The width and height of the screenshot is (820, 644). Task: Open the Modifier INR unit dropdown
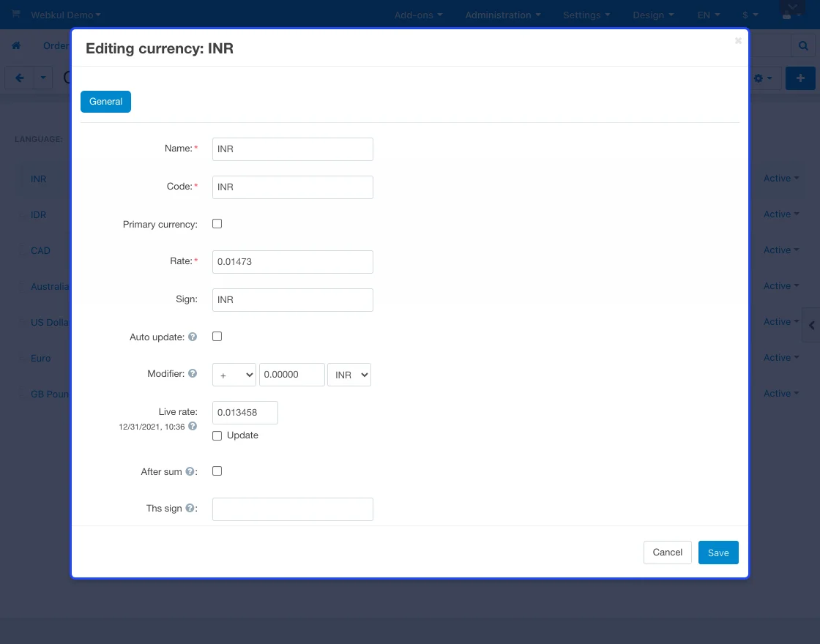(x=349, y=375)
